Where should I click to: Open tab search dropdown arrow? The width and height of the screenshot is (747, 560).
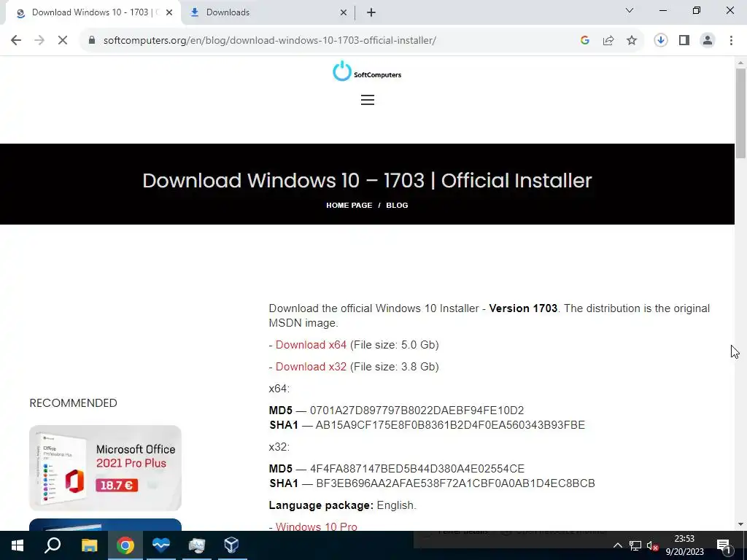pos(630,10)
